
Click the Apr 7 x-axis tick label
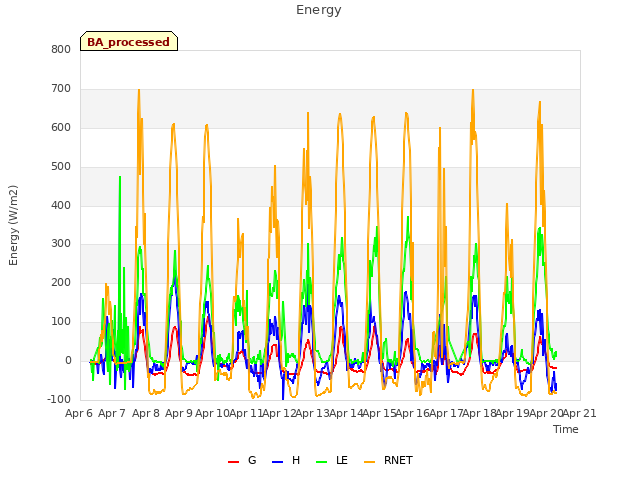click(112, 413)
